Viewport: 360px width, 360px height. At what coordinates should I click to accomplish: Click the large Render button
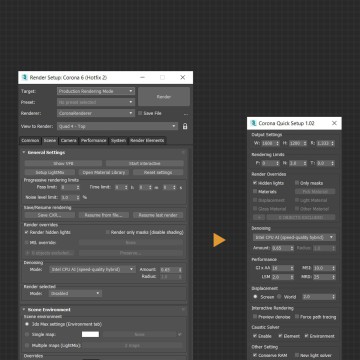164,97
